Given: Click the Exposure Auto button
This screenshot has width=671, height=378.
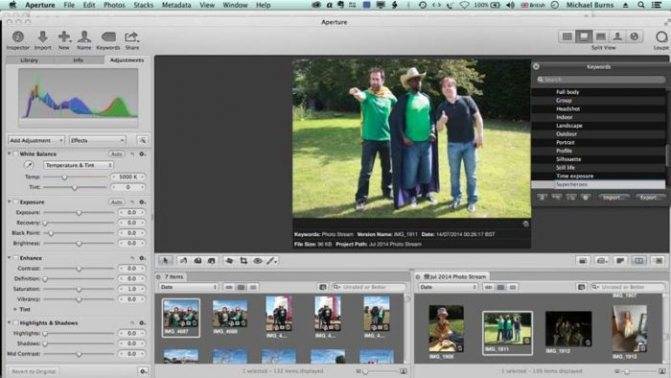Looking at the screenshot, I should click(x=116, y=202).
